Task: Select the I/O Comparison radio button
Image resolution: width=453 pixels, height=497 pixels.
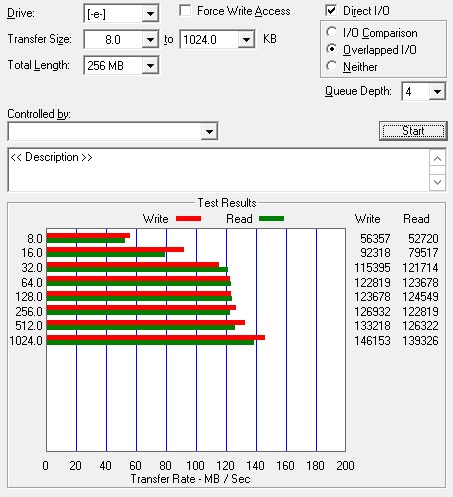Action: pyautogui.click(x=332, y=32)
